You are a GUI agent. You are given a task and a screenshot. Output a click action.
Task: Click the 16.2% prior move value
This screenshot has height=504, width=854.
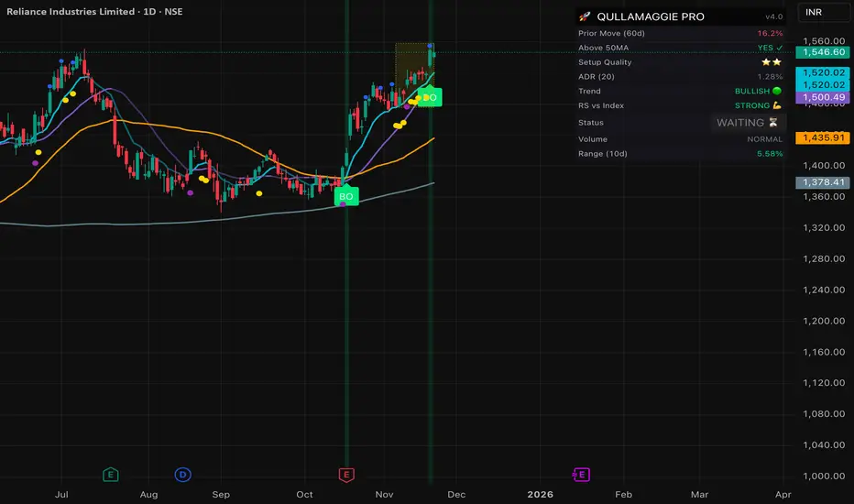point(770,33)
